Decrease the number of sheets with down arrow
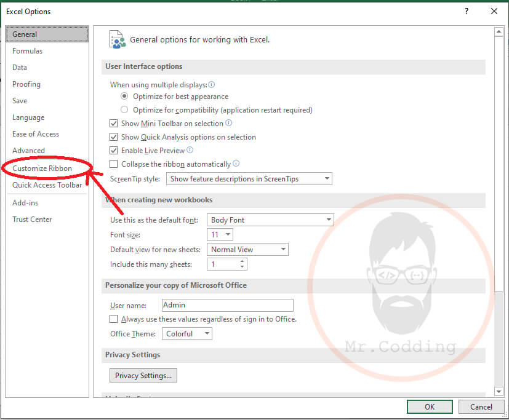Screen dimensions: 509x420 [242, 267]
